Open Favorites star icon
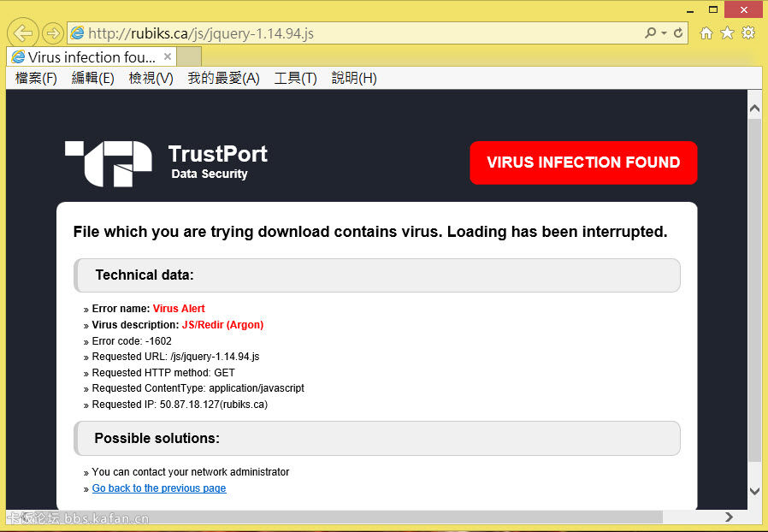The height and width of the screenshot is (532, 768). click(727, 33)
